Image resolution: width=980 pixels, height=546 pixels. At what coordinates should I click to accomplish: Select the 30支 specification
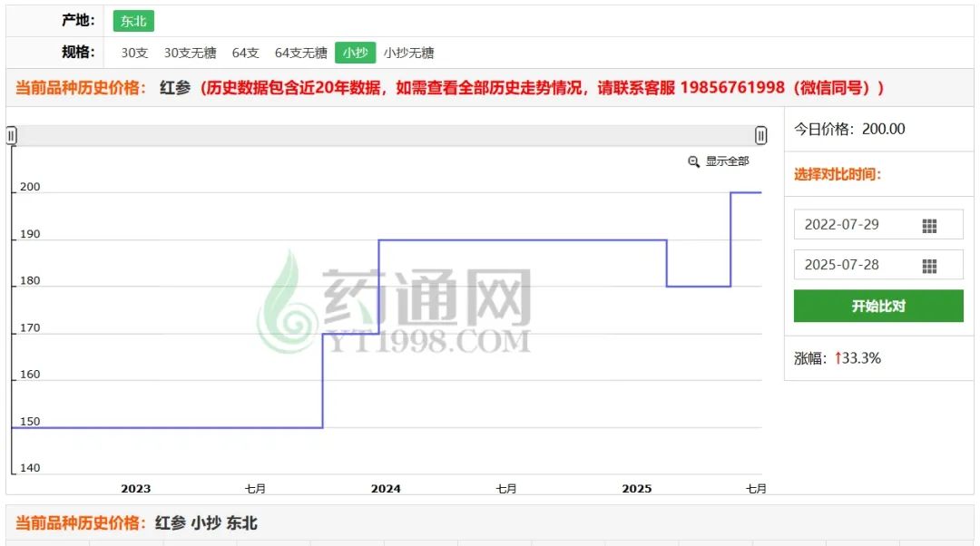click(134, 53)
